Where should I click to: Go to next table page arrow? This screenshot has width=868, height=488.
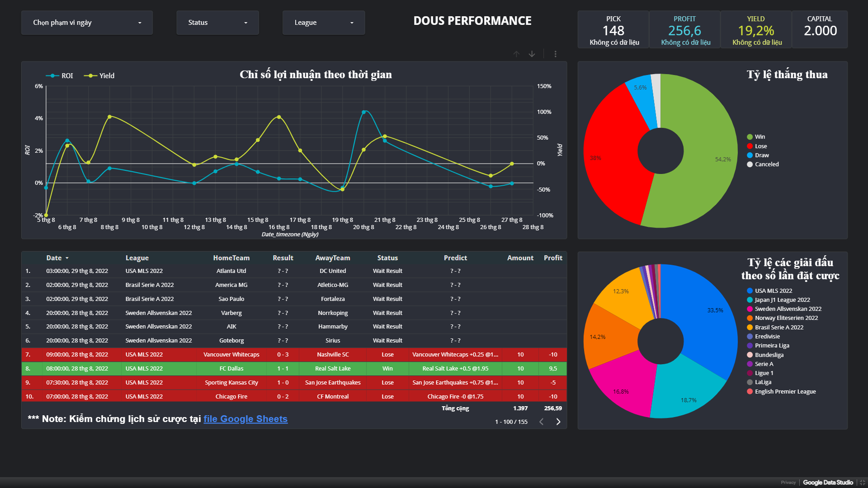click(x=558, y=422)
